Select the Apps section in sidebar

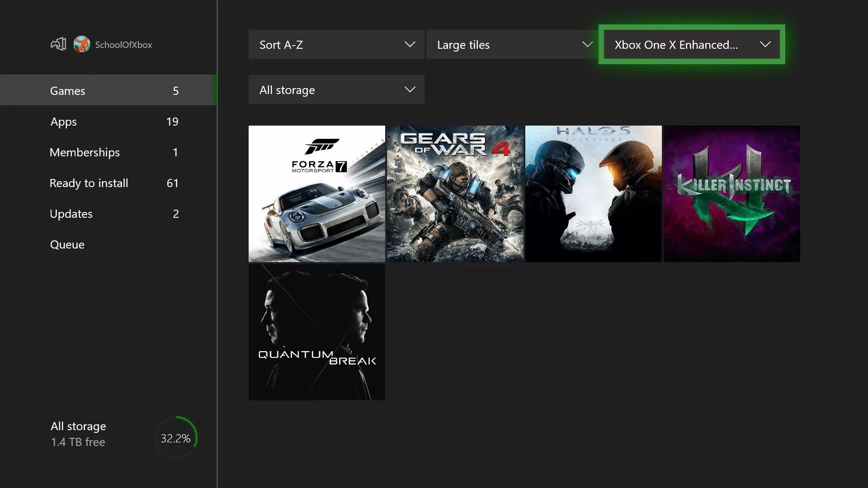pyautogui.click(x=64, y=121)
